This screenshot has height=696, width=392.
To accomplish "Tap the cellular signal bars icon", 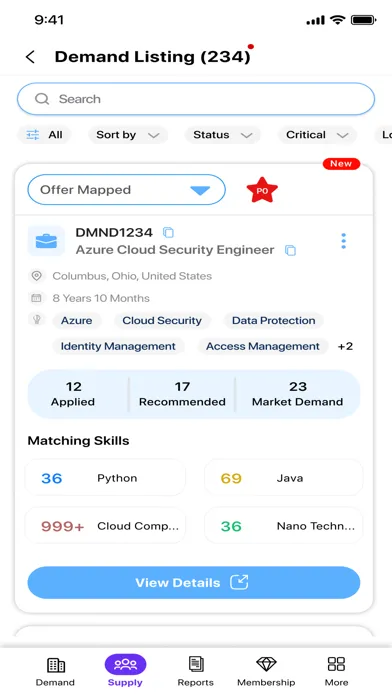I will pos(316,20).
